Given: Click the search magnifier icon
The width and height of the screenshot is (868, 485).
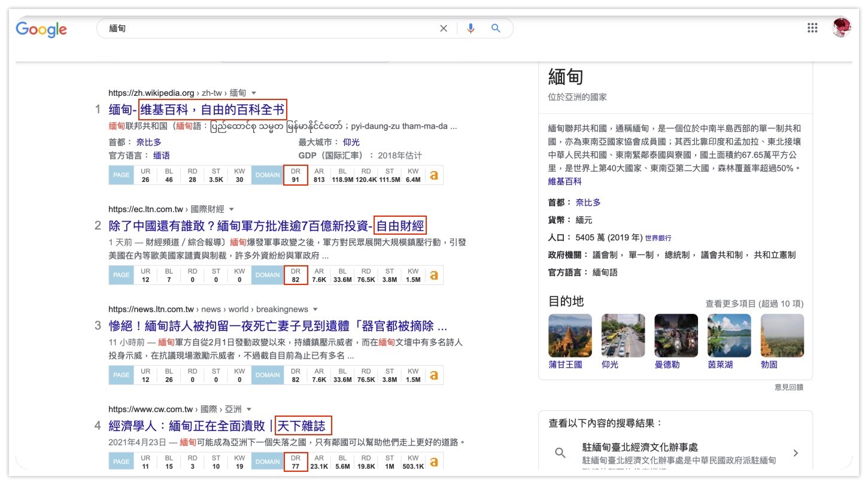Looking at the screenshot, I should tap(495, 28).
